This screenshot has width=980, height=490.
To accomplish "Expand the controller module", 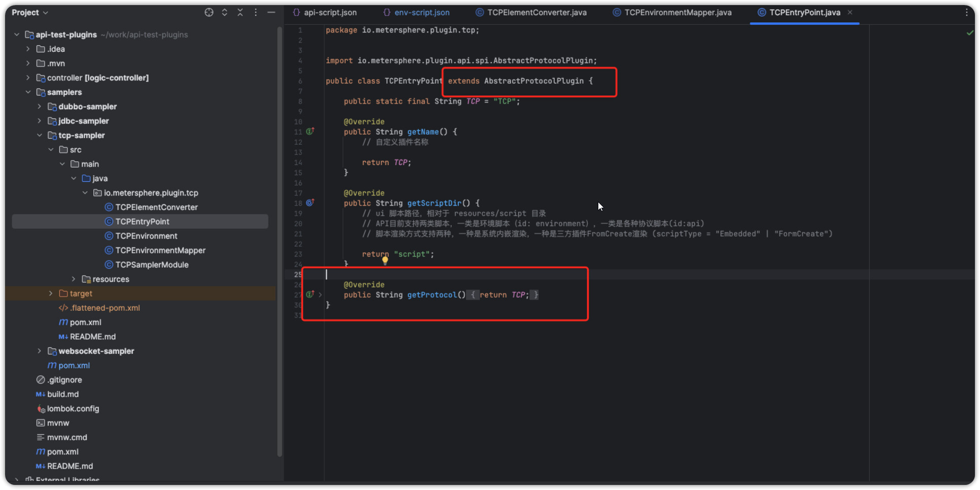I will click(28, 78).
